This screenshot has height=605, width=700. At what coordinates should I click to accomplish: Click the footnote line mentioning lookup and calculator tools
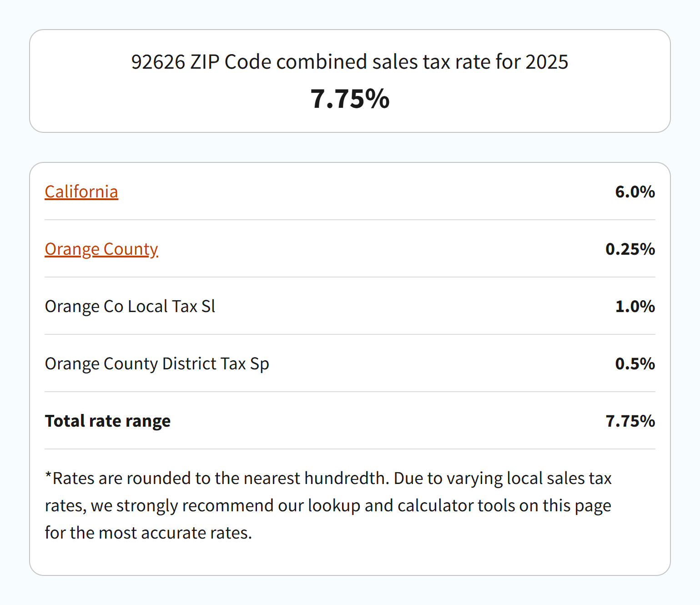(x=328, y=506)
